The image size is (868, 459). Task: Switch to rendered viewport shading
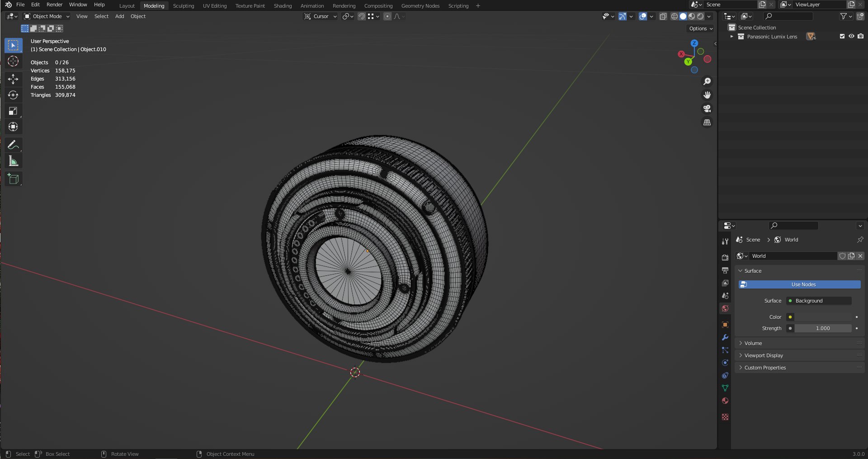click(700, 16)
